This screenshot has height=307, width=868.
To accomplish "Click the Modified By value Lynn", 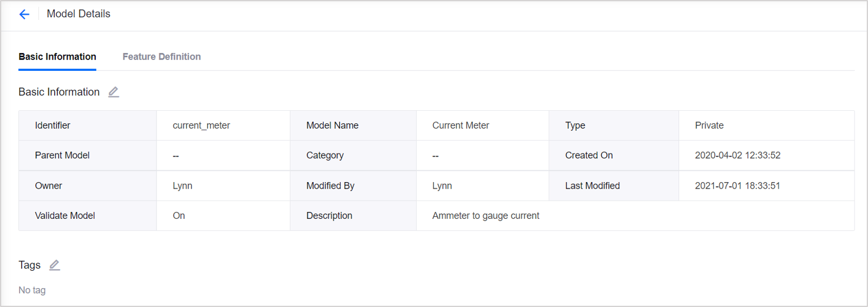I will 442,186.
